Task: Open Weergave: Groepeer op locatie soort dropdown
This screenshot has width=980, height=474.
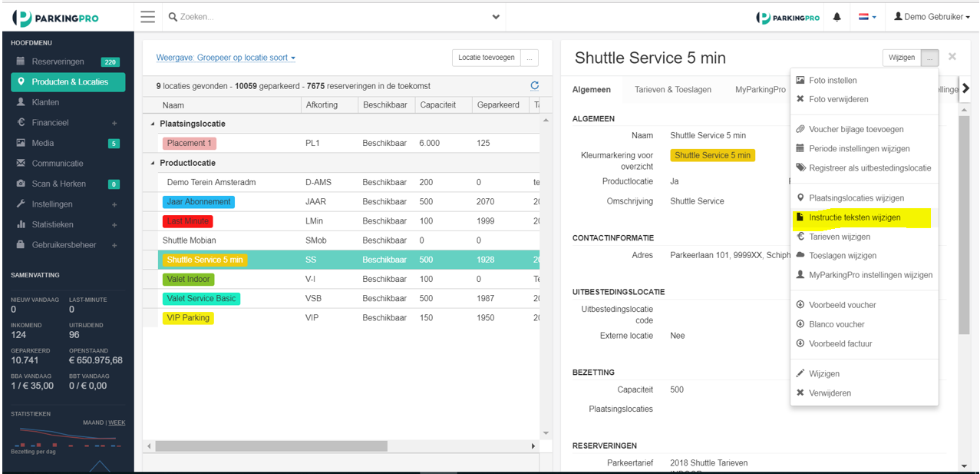Action: (x=226, y=58)
